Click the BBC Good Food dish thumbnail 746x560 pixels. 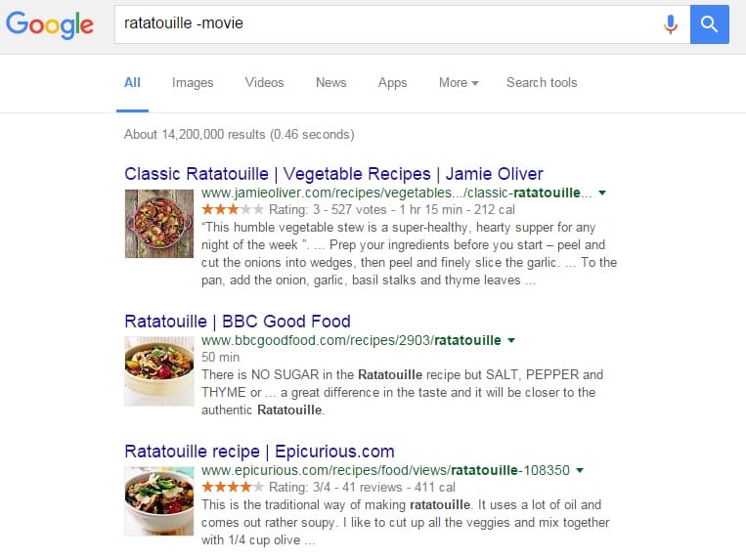click(x=159, y=370)
